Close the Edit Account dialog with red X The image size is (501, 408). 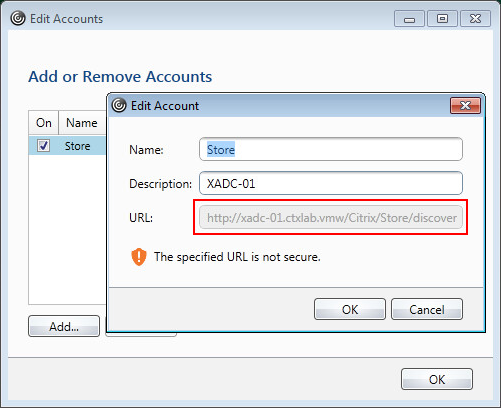tap(465, 106)
